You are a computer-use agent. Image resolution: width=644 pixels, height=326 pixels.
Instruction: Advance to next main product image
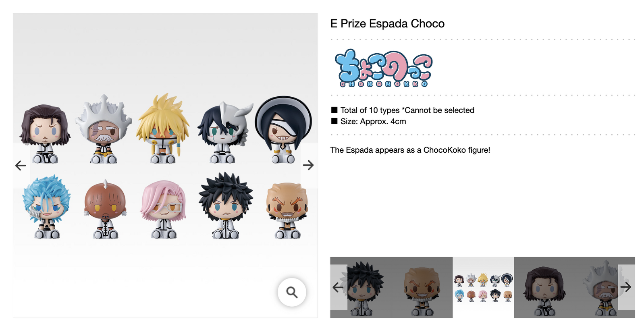click(308, 165)
